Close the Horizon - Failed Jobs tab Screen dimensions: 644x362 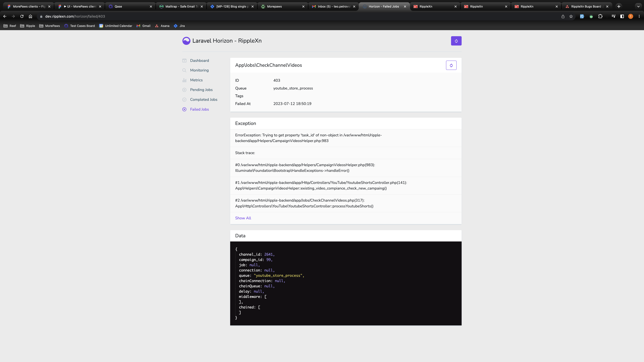point(405,7)
